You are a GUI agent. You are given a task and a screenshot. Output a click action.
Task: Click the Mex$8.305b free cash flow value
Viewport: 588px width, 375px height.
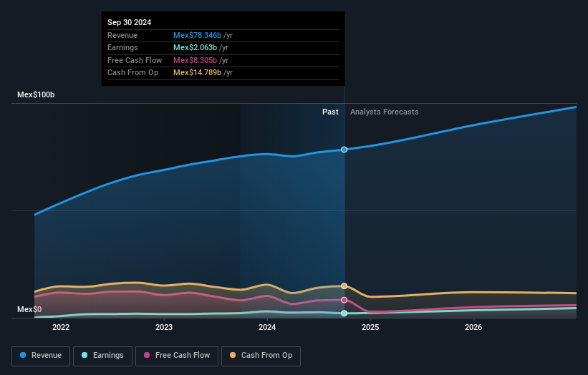195,60
